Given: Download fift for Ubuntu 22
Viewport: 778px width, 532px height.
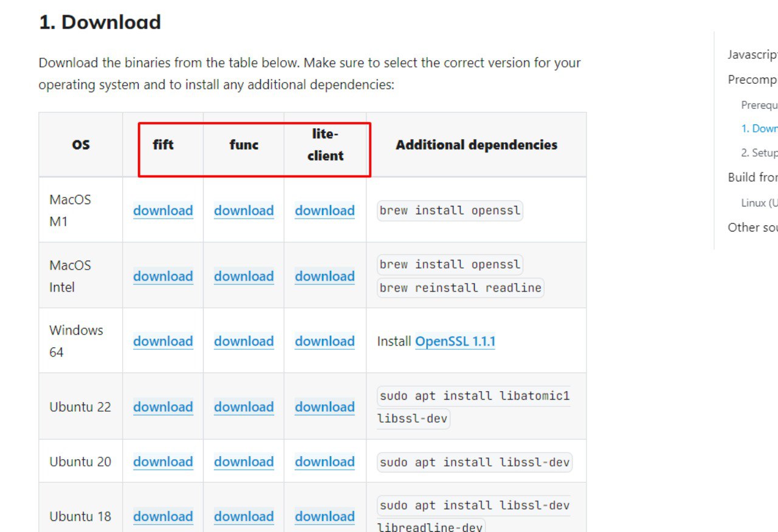Looking at the screenshot, I should [163, 407].
